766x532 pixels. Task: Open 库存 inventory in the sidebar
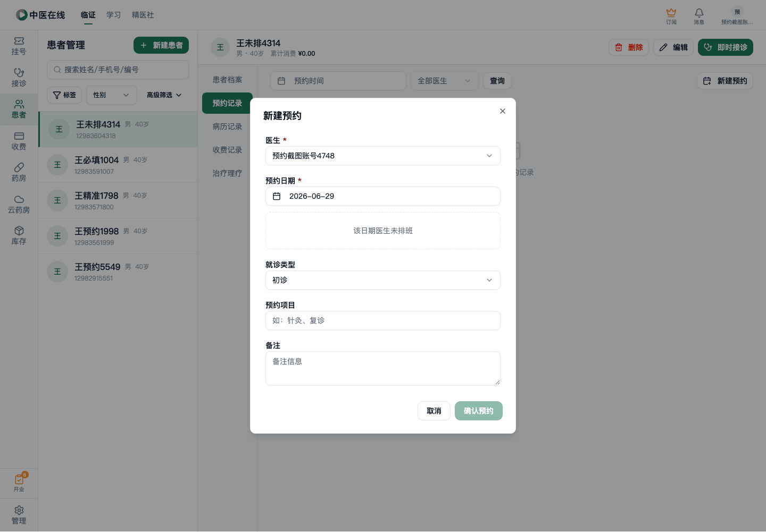click(x=19, y=236)
